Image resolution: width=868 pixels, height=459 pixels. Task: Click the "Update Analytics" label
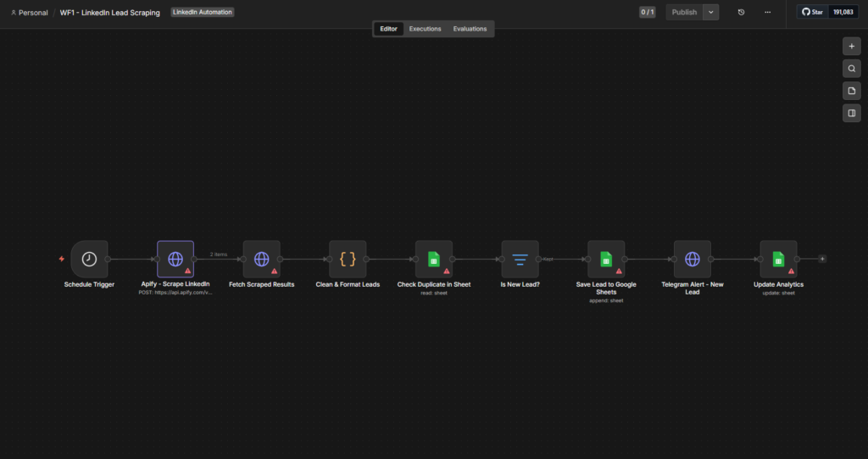pos(778,284)
